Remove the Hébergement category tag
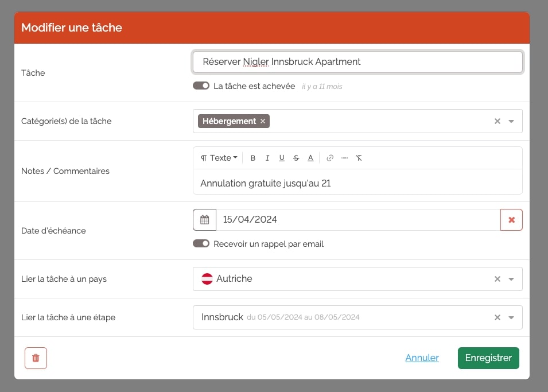The height and width of the screenshot is (392, 548). tap(263, 121)
